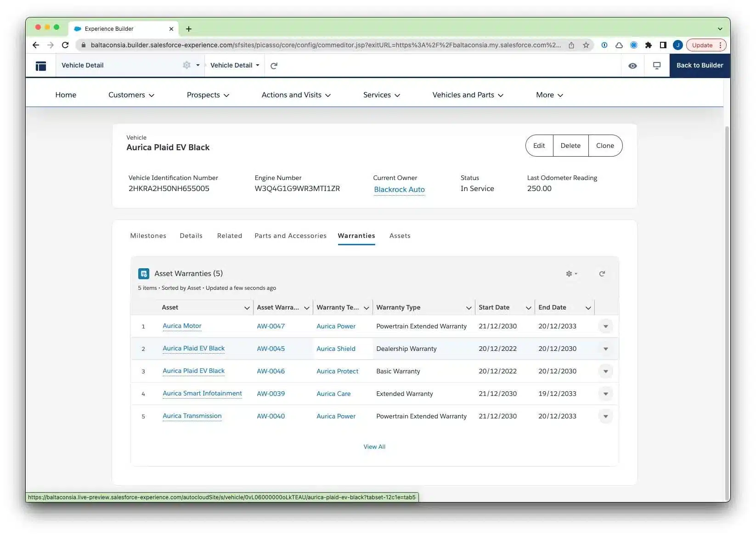This screenshot has height=536, width=756.
Task: Open the Blackrock Auto owner link
Action: [399, 189]
